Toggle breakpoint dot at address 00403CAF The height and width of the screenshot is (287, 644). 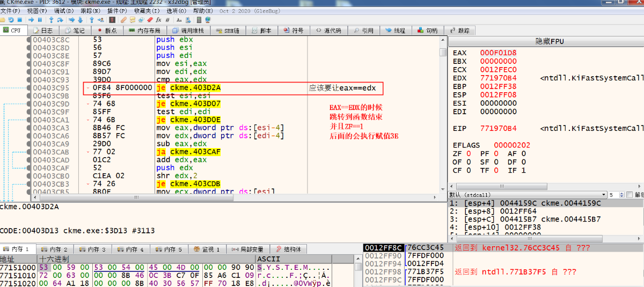[28, 168]
